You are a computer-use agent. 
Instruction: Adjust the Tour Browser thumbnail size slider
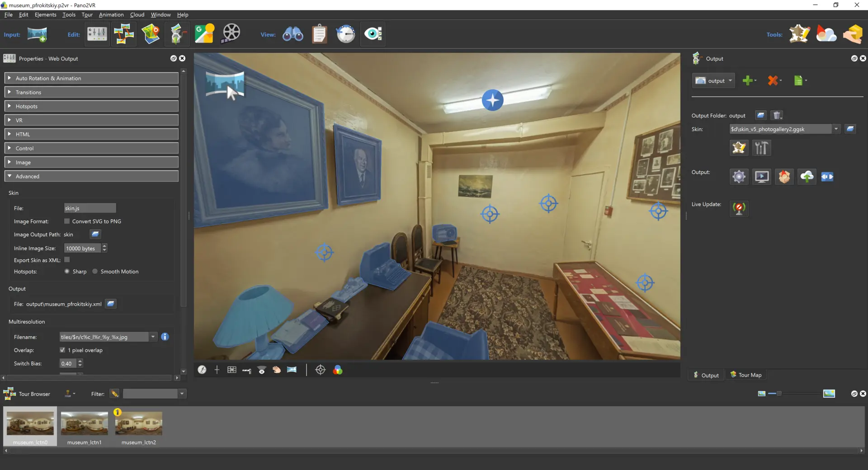[x=779, y=394]
